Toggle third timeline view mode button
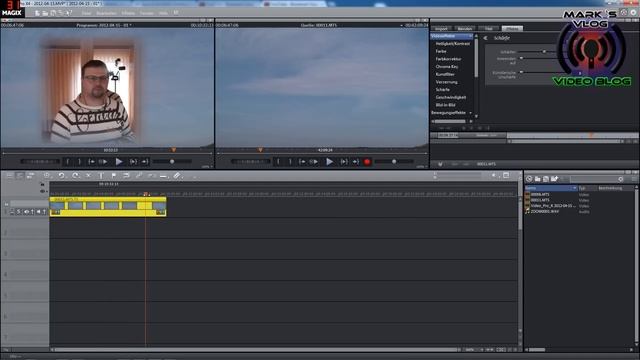This screenshot has width=640, height=360. point(30,176)
